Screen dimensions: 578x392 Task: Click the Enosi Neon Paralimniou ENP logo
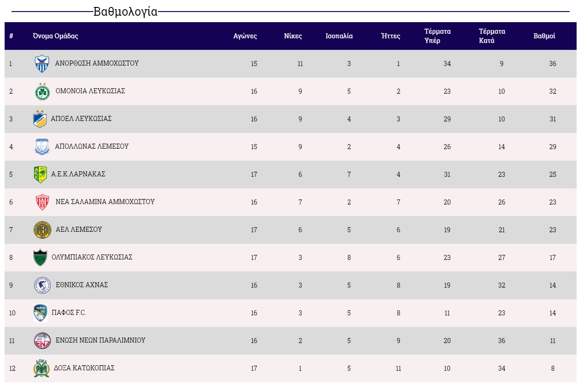coord(43,341)
